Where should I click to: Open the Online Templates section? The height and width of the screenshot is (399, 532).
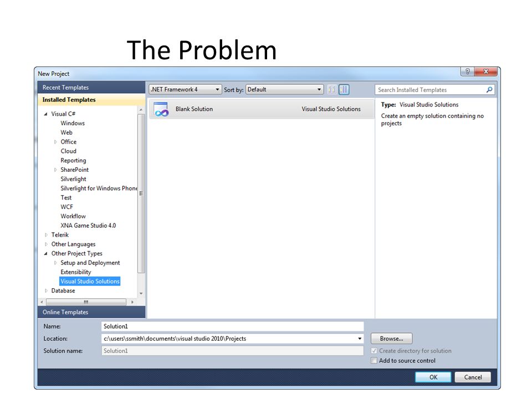coord(91,312)
